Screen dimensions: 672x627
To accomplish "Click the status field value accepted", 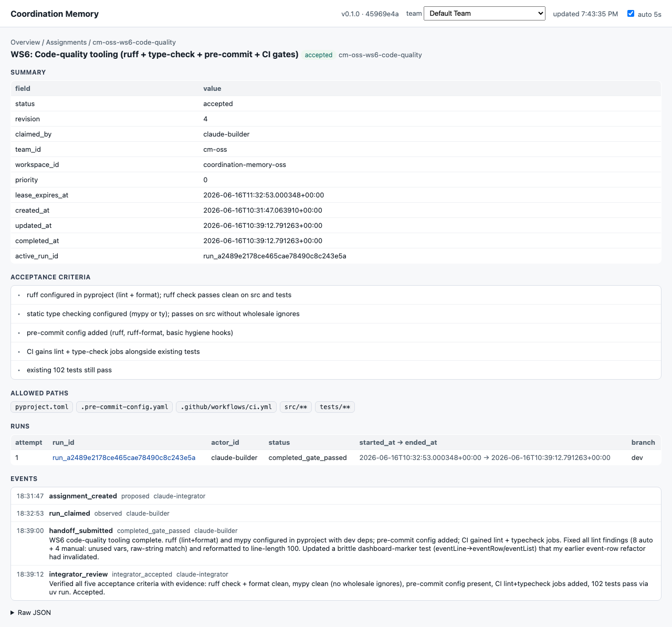I will 218,103.
